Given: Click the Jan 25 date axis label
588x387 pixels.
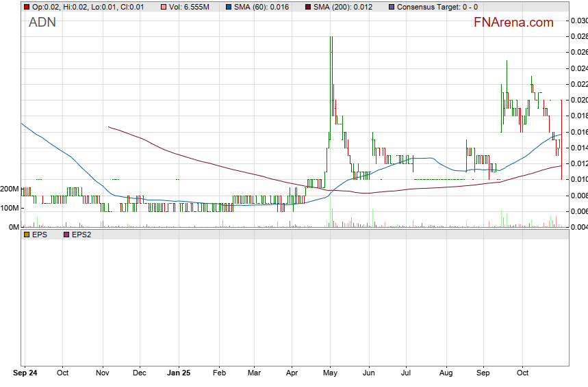Looking at the screenshot, I should [178, 374].
